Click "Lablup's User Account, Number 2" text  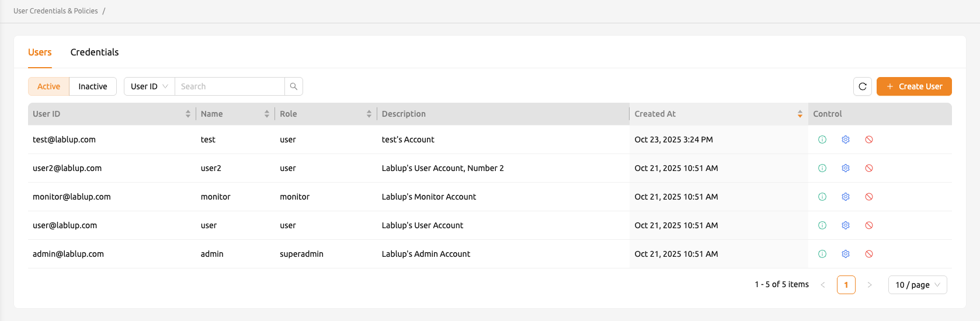click(x=443, y=168)
